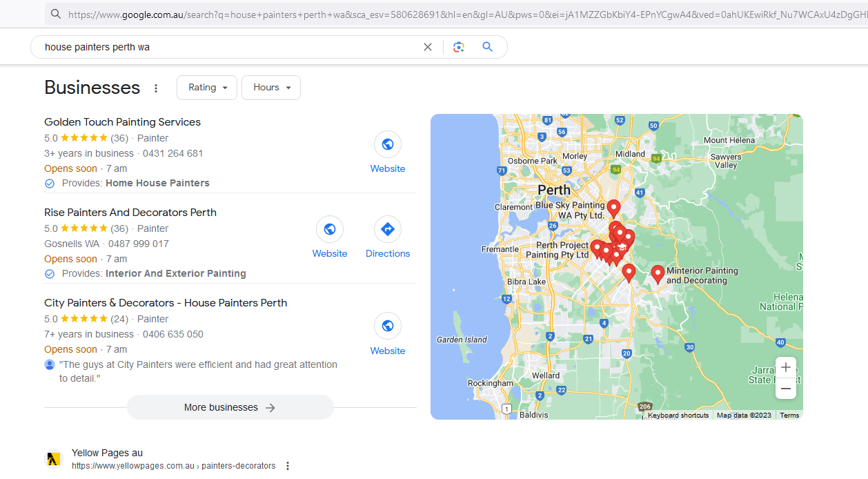The width and height of the screenshot is (868, 479).
Task: Click Golden Touch phone number 0431 264 681
Action: 173,153
